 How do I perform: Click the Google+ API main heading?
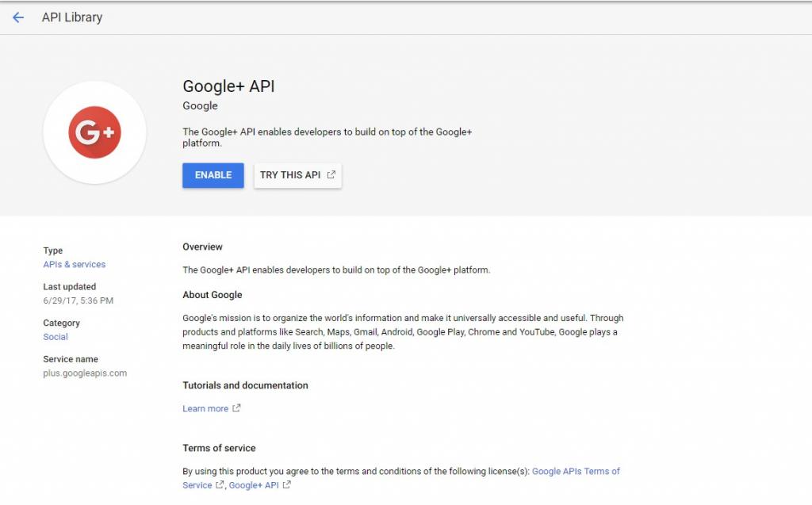pos(228,86)
